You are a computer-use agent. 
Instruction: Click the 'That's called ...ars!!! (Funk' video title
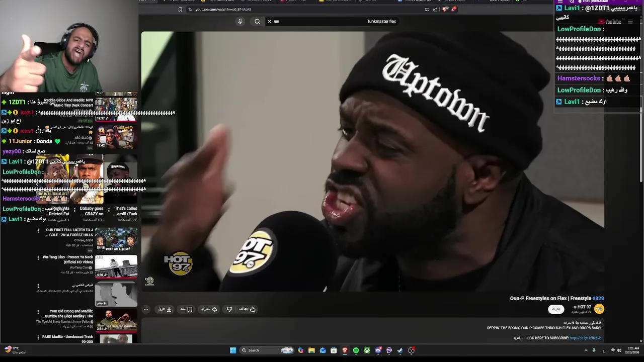(x=126, y=211)
